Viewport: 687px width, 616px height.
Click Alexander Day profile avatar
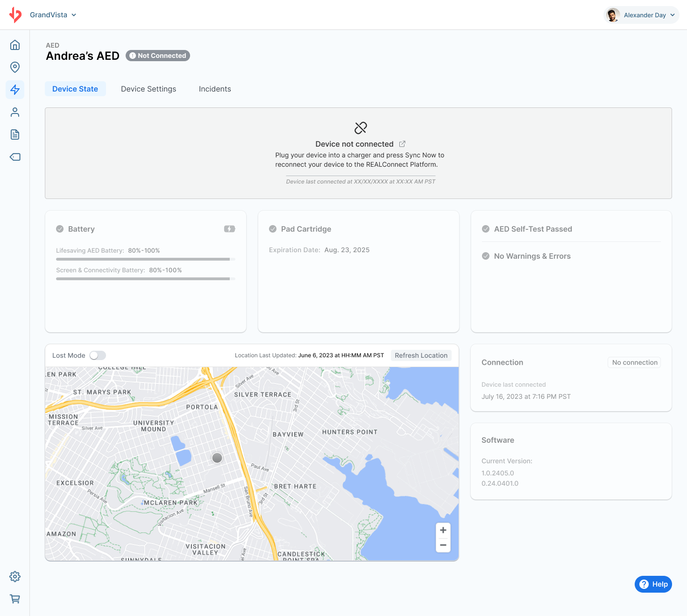click(x=613, y=15)
